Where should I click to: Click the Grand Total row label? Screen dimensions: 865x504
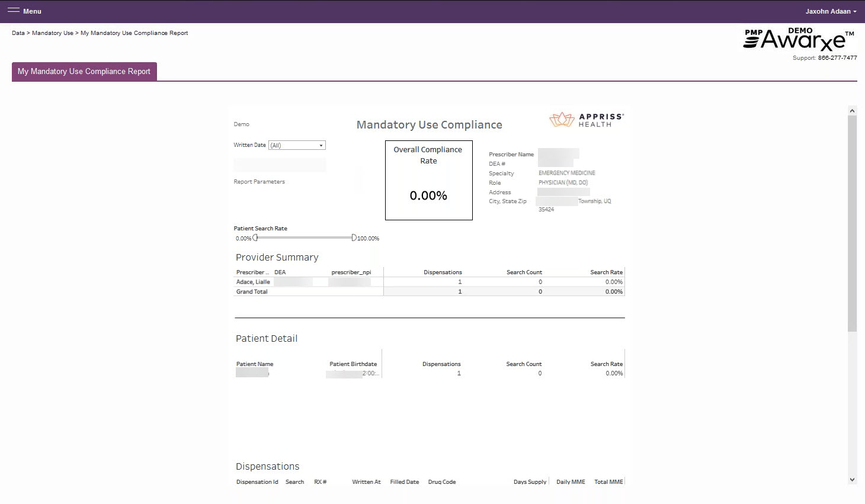252,291
